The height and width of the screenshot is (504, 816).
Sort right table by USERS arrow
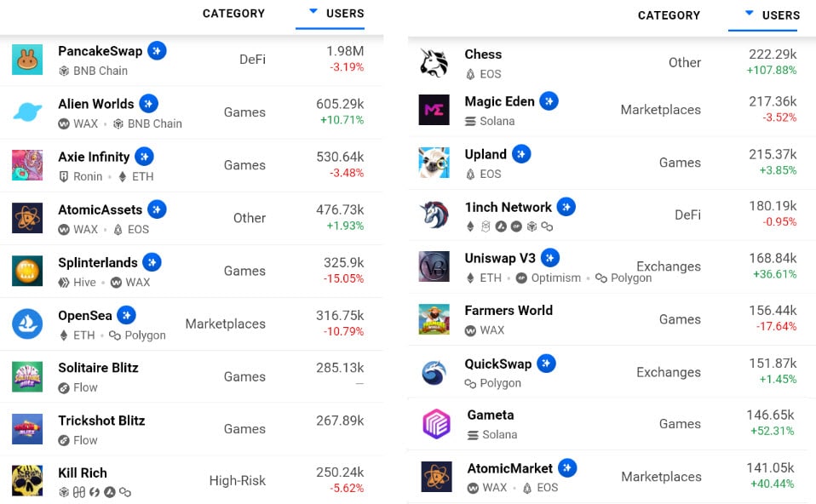[x=749, y=14]
